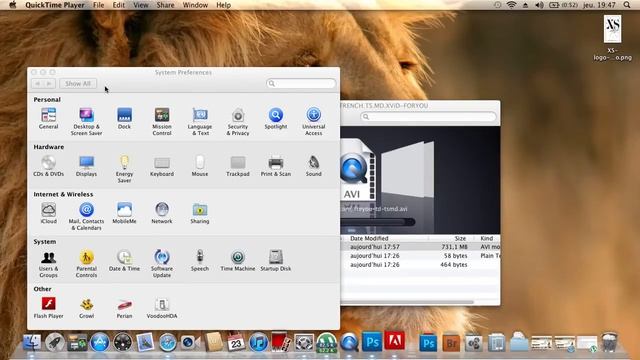Open Growl preferences
This screenshot has width=640, height=360.
point(86,308)
